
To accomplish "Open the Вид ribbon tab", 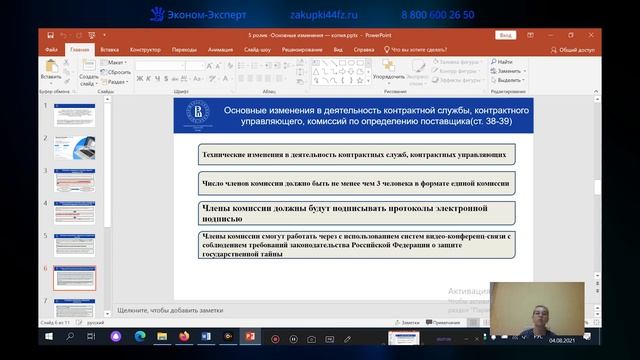I will (x=338, y=50).
